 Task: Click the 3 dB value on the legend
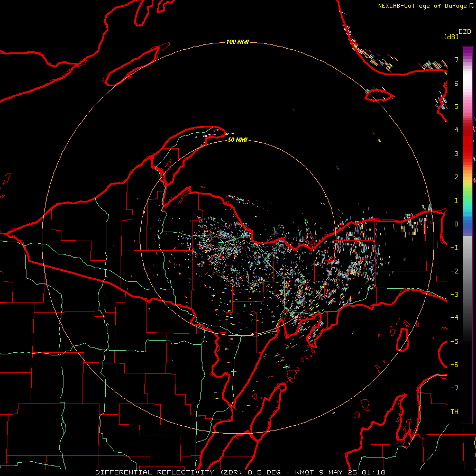click(456, 153)
